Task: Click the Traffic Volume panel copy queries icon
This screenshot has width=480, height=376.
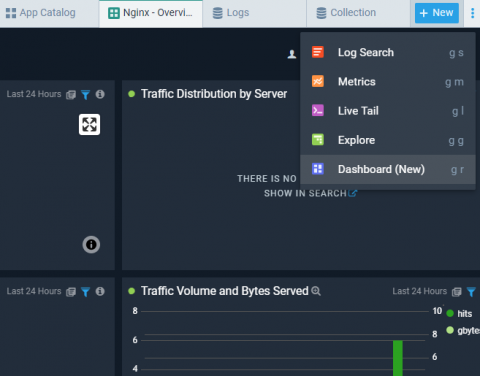Action: 456,292
